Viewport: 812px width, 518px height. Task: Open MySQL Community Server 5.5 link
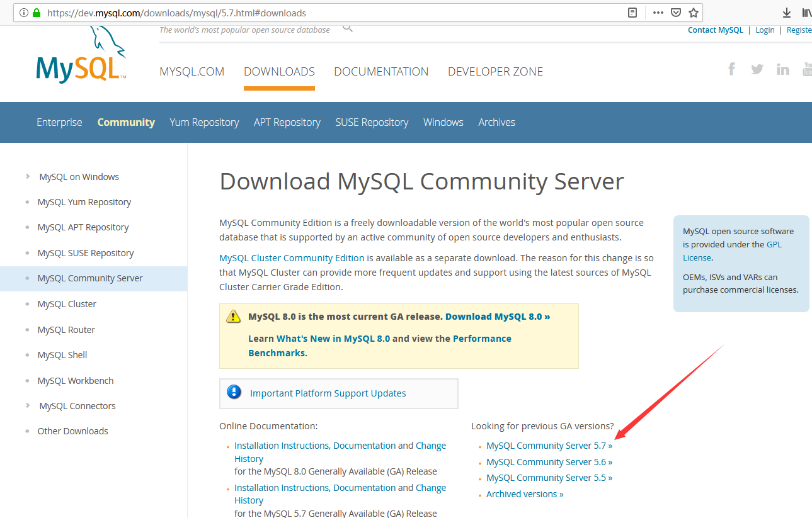click(x=549, y=478)
